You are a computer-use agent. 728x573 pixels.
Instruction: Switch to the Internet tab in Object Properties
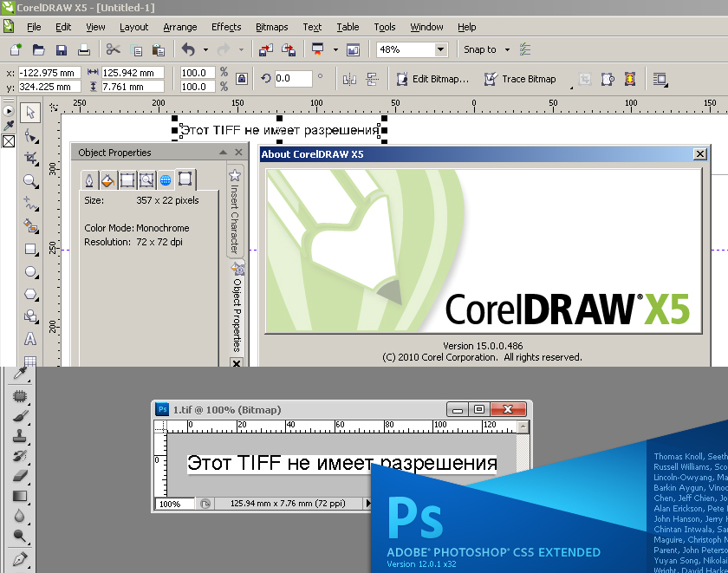(166, 180)
